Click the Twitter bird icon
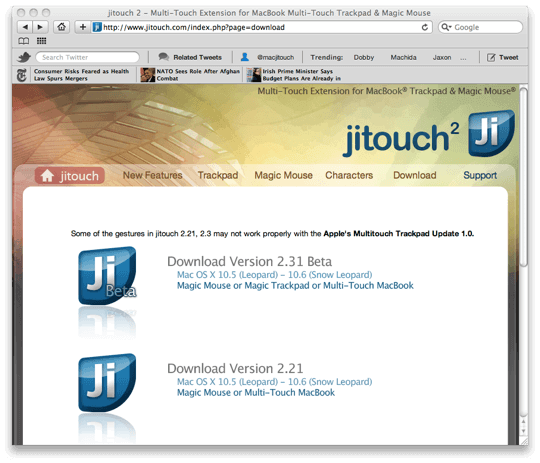The image size is (540, 463). [x=24, y=57]
